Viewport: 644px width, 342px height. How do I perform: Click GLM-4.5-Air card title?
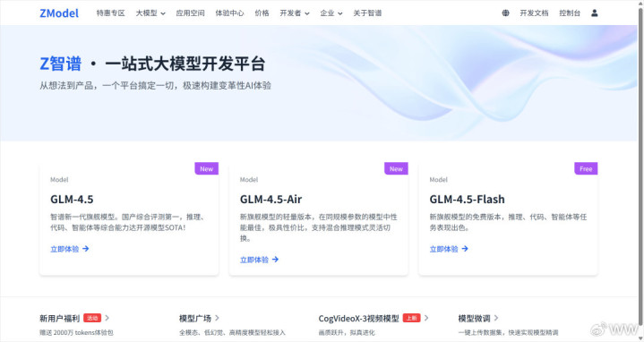(270, 200)
